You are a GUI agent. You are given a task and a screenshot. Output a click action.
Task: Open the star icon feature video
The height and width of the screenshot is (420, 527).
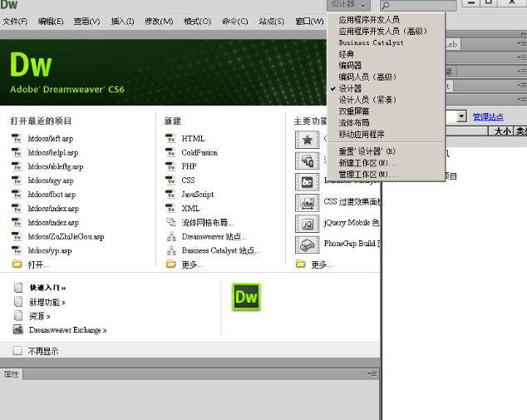click(x=308, y=140)
